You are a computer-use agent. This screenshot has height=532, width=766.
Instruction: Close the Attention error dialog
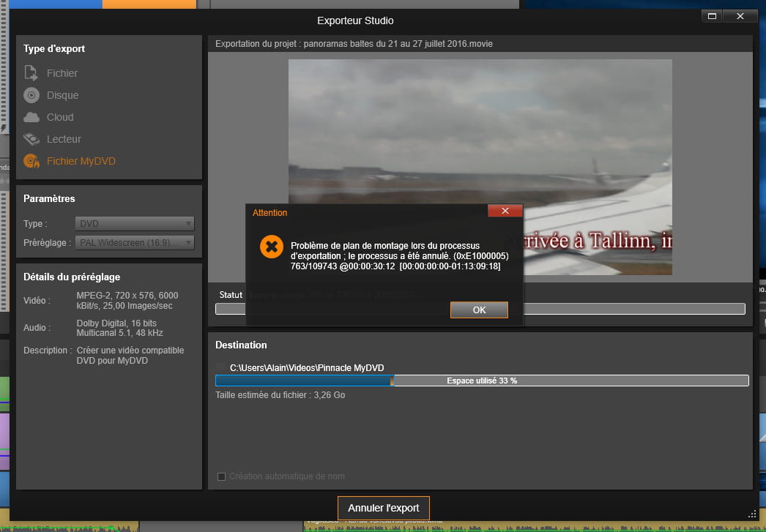tap(505, 211)
